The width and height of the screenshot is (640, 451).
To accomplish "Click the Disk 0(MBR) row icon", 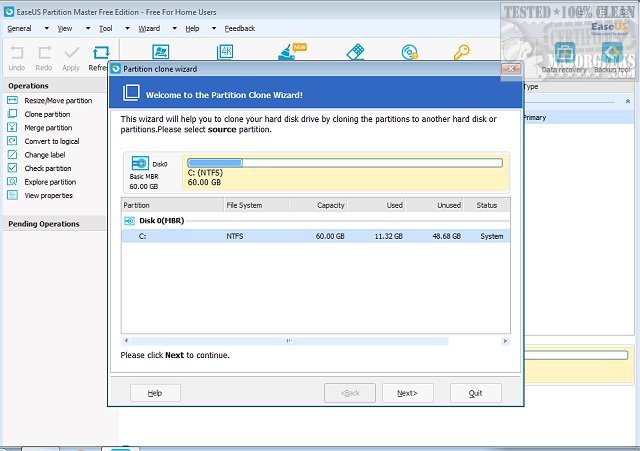I will tap(129, 221).
